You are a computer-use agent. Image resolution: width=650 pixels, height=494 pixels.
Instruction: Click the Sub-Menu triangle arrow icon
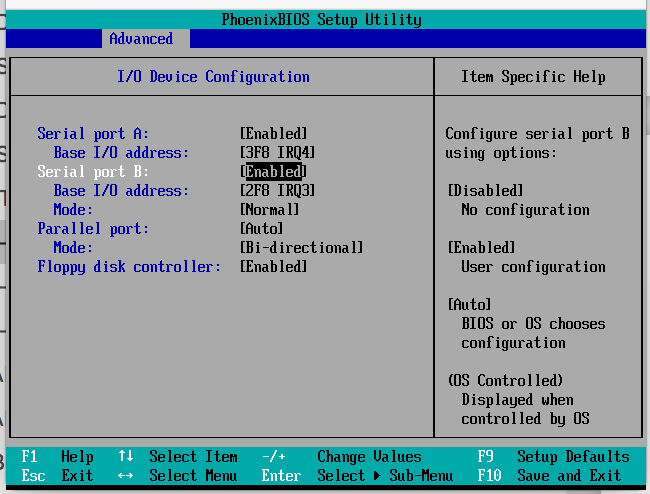[377, 475]
